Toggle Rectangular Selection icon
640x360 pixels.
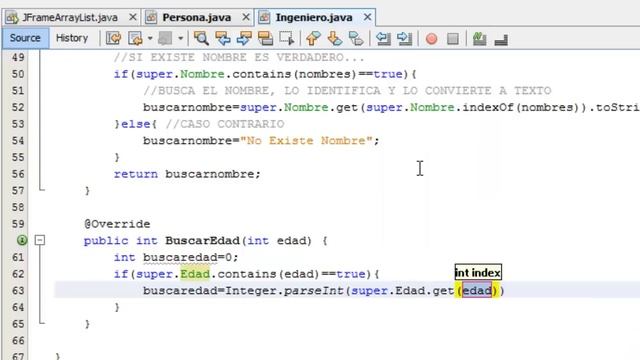pyautogui.click(x=287, y=38)
